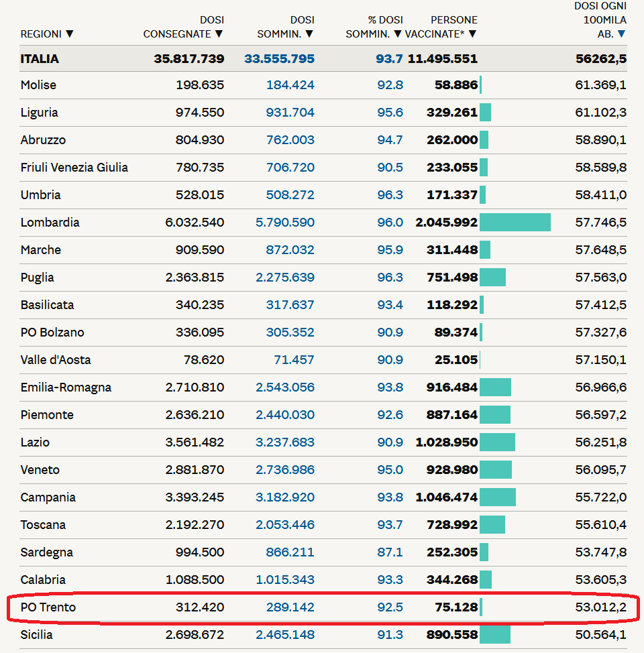Select the Sicilia region row
Screen dimensions: 644x653
point(323,635)
